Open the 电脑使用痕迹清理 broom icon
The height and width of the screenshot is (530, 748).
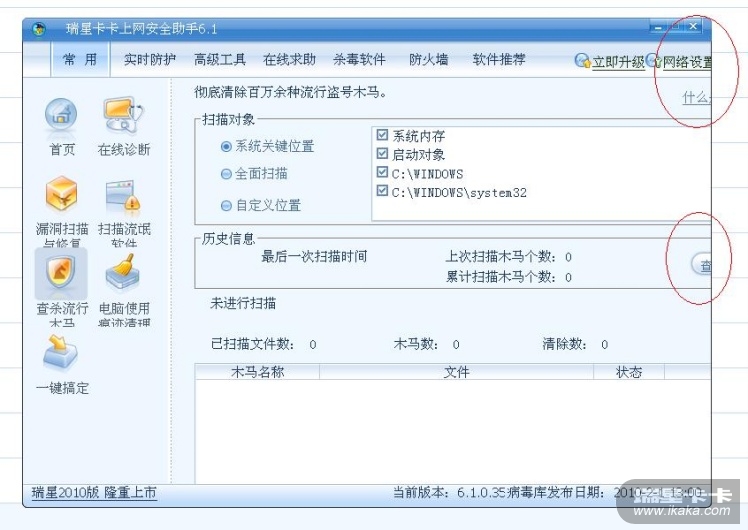point(123,273)
